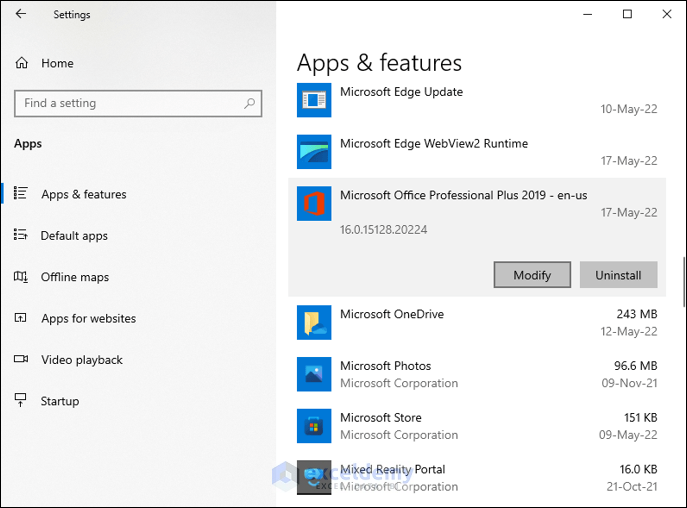Click the search magnifier icon
687x508 pixels.
(249, 103)
